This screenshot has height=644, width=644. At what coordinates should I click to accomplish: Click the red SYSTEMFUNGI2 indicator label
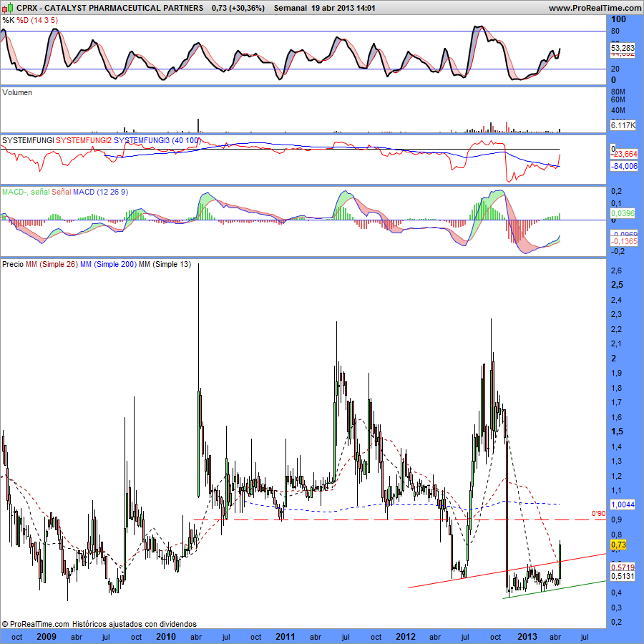point(84,140)
